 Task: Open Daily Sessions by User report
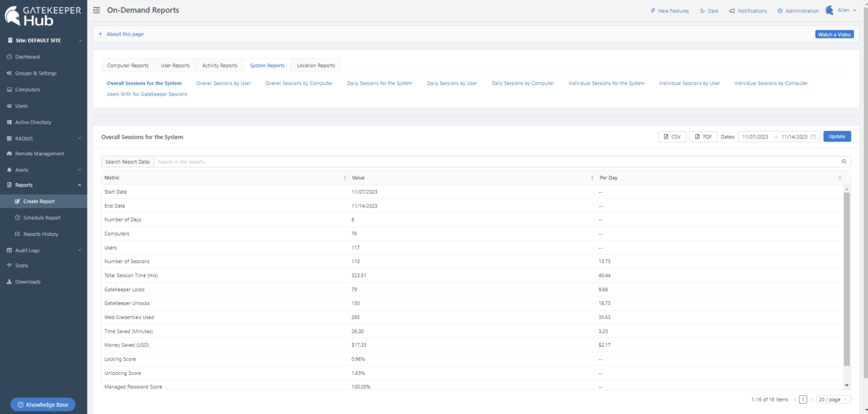point(452,83)
